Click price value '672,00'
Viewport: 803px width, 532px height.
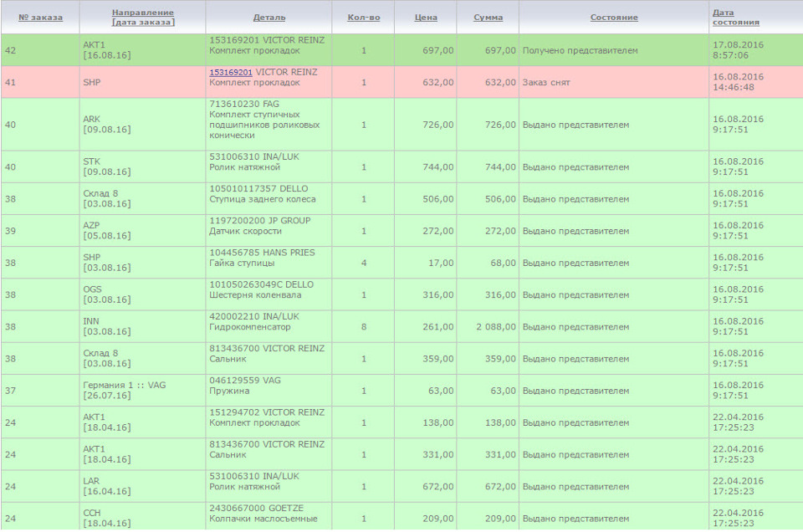437,487
